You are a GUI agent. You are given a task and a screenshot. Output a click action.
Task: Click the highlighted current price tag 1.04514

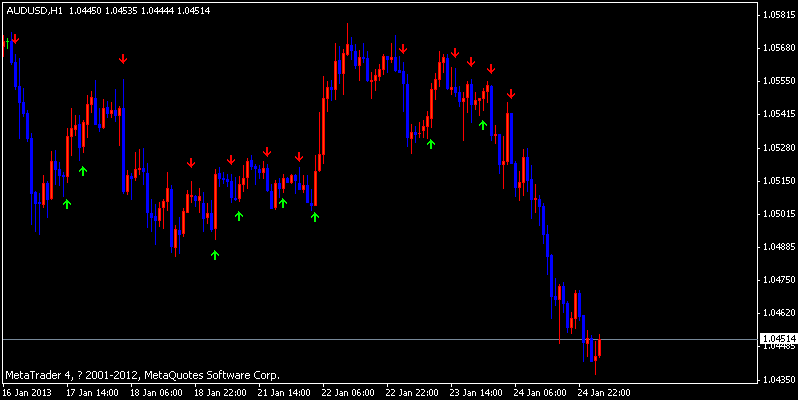click(x=778, y=338)
